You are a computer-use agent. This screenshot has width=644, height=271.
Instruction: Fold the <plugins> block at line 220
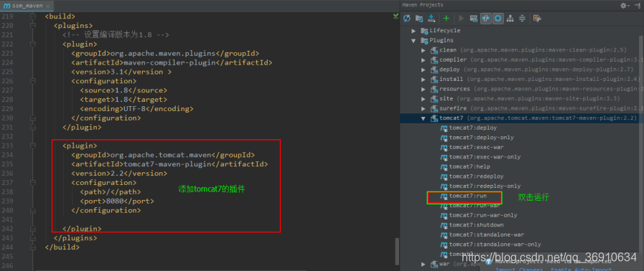point(32,26)
